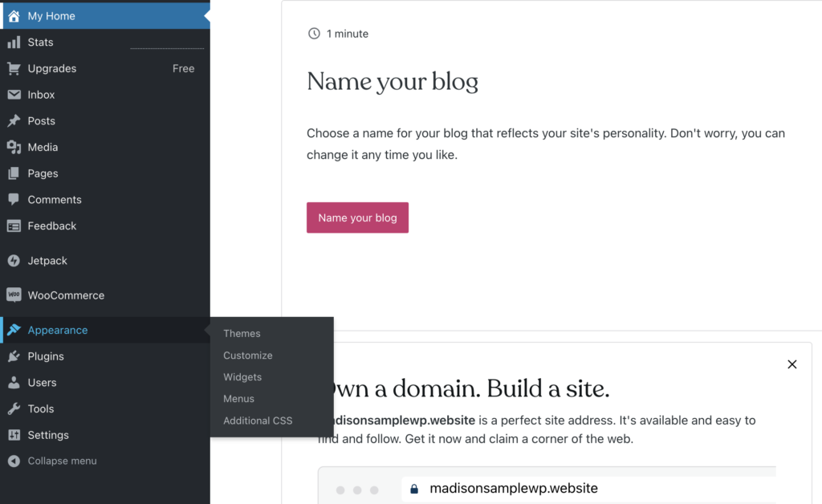This screenshot has height=504, width=822.
Task: Open the Inbox envelope icon
Action: coord(14,95)
